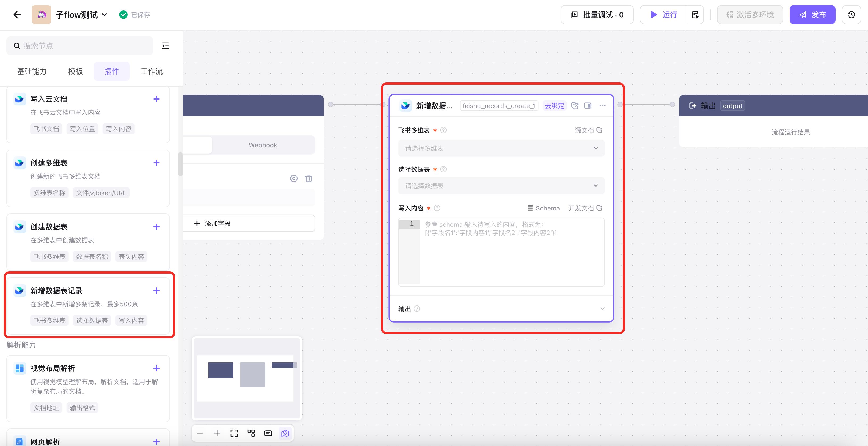Viewport: 868px width, 446px height.
Task: Zoom out with the minus icon
Action: 200,433
